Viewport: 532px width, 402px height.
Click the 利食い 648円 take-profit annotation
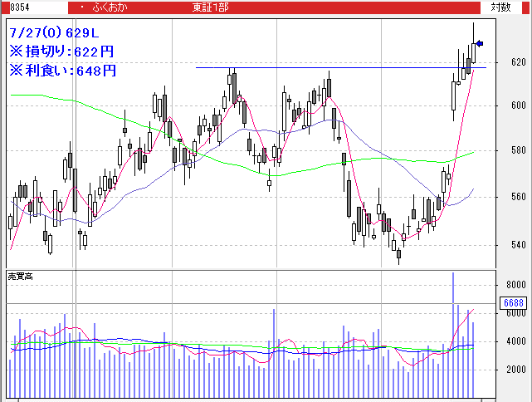coord(61,71)
